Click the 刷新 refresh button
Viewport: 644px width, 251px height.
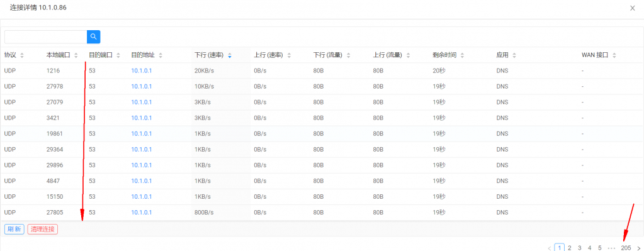14,229
